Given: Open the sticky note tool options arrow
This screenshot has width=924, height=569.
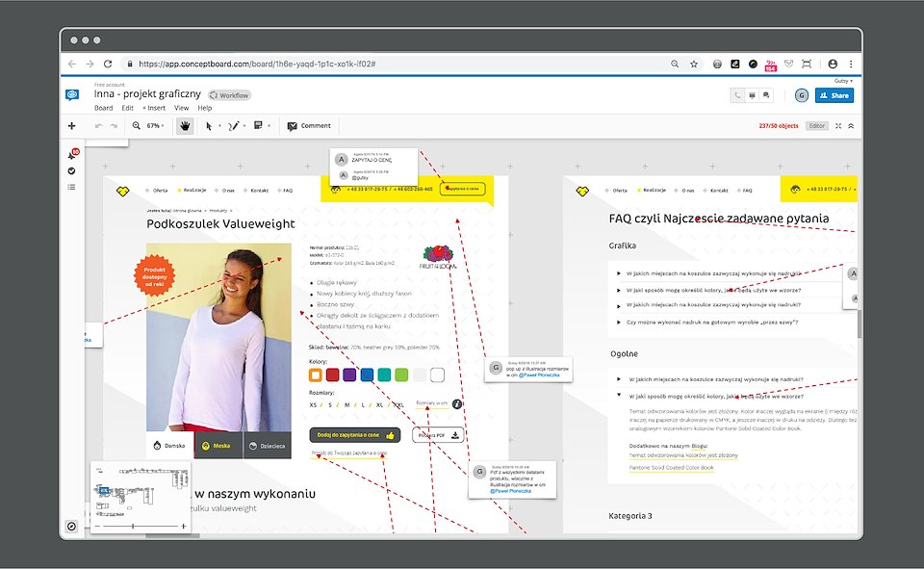Looking at the screenshot, I should [269, 125].
